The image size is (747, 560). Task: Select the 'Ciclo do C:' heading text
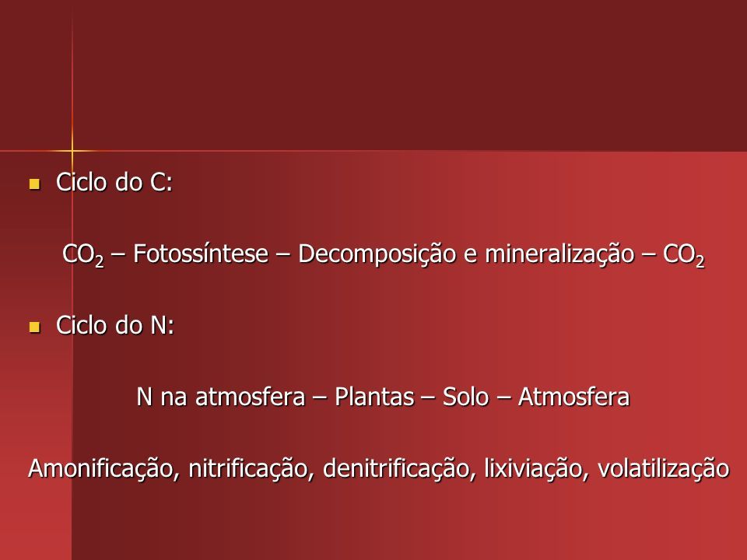(114, 182)
